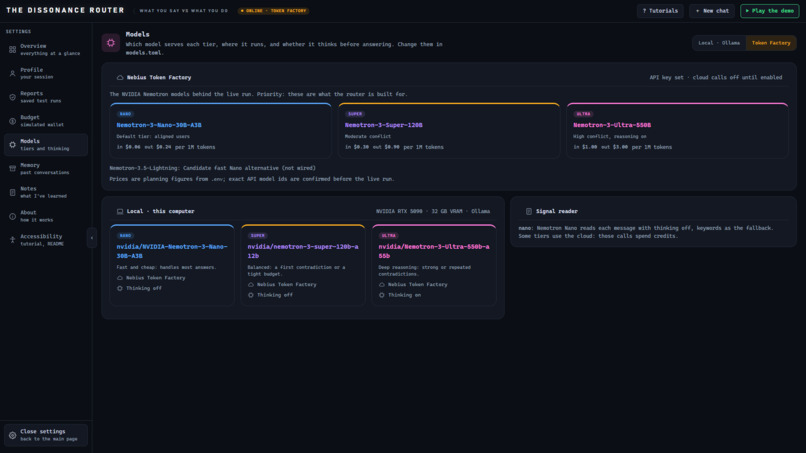Click the About info icon

point(12,216)
